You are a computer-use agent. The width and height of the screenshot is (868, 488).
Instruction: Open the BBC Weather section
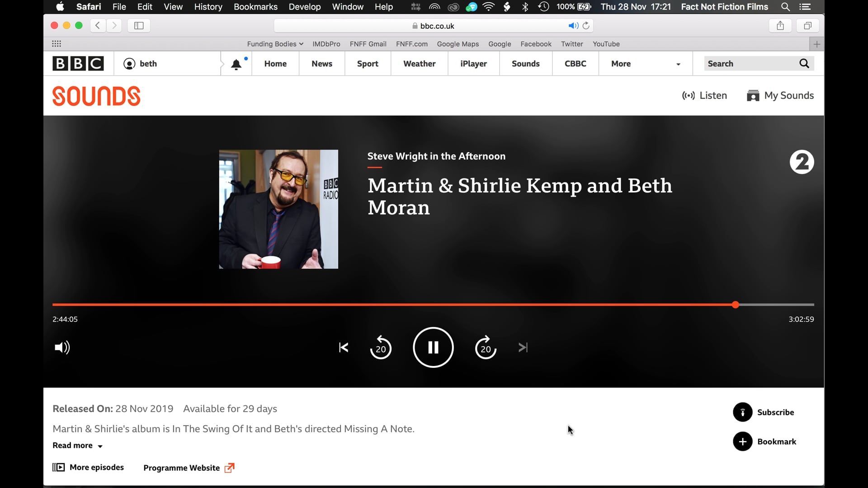click(420, 64)
